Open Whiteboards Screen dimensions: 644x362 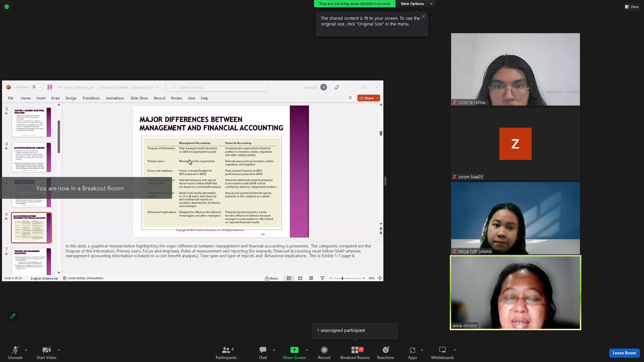click(x=442, y=353)
